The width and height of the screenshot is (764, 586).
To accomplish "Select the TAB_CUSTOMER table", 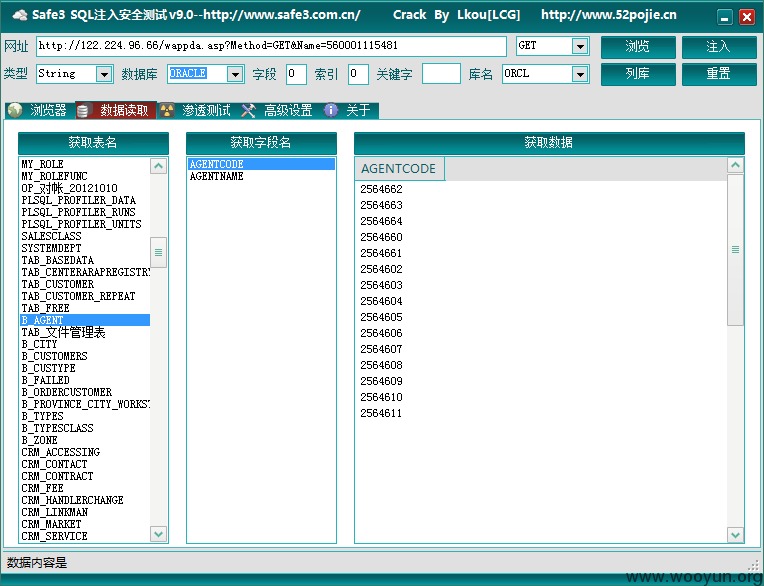I will (x=85, y=284).
